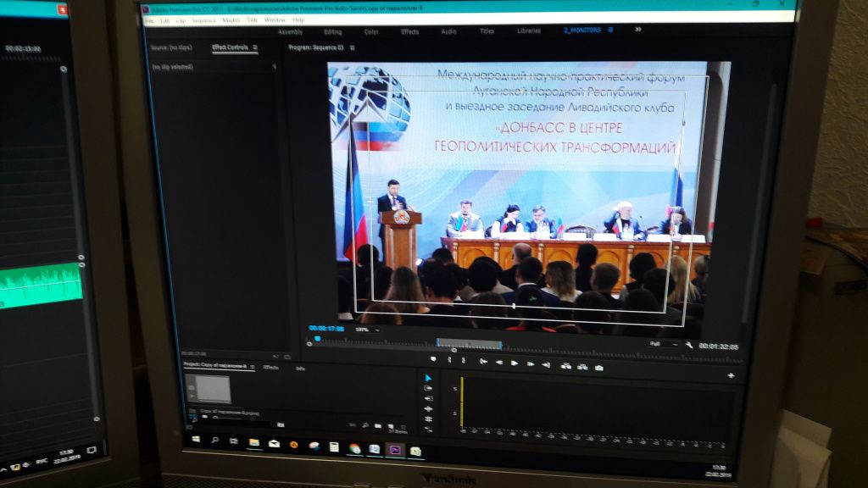The width and height of the screenshot is (868, 488).
Task: Switch to the Assembly workspace
Action: 290,32
